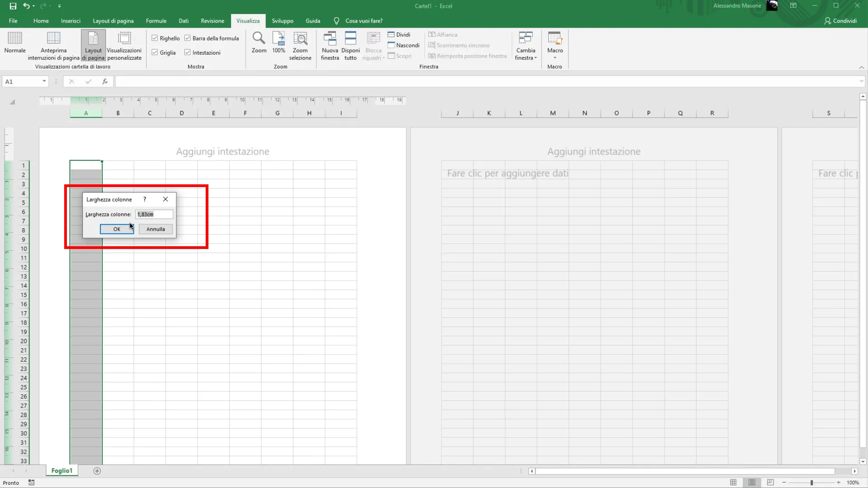Uncheck Barra della formula

[188, 38]
